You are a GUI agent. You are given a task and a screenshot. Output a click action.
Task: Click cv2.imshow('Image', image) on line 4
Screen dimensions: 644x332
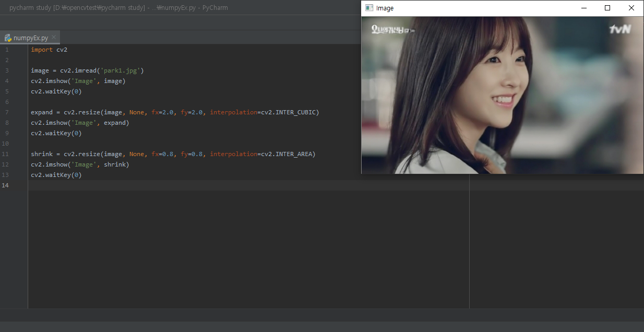pyautogui.click(x=78, y=81)
